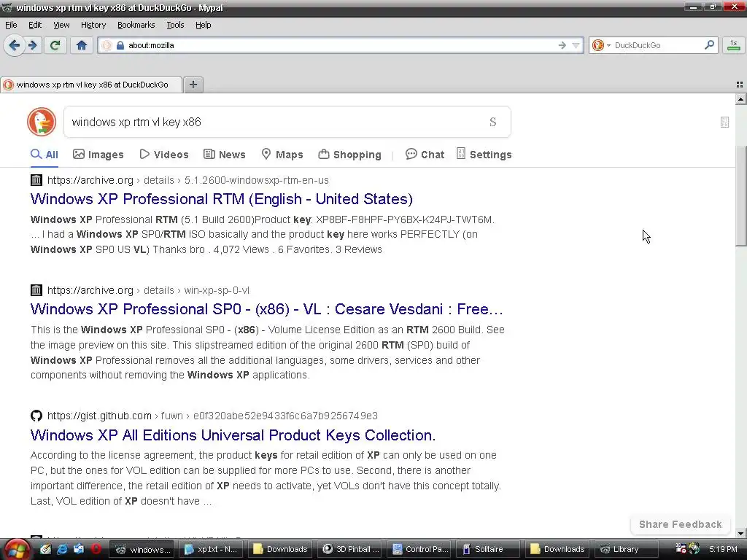Open the Windows Start orb
747x560 pixels.
pos(17,550)
